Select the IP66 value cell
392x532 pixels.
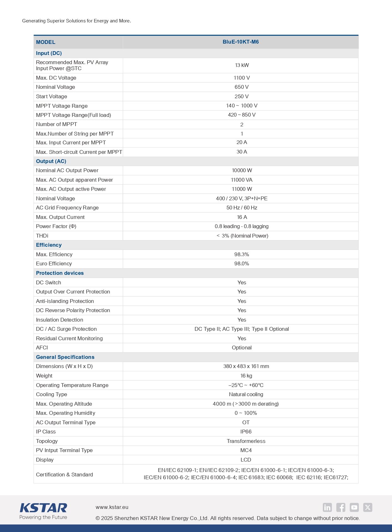[246, 432]
